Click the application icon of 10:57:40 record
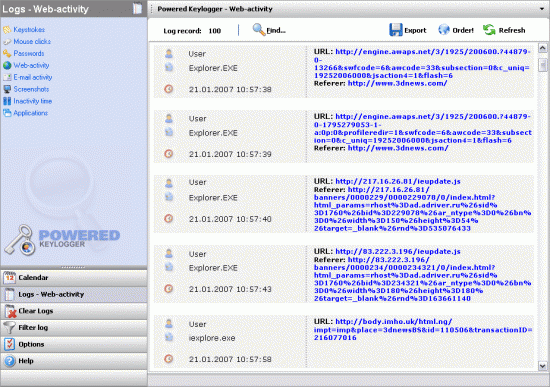This screenshot has height=387, width=550. tap(169, 197)
